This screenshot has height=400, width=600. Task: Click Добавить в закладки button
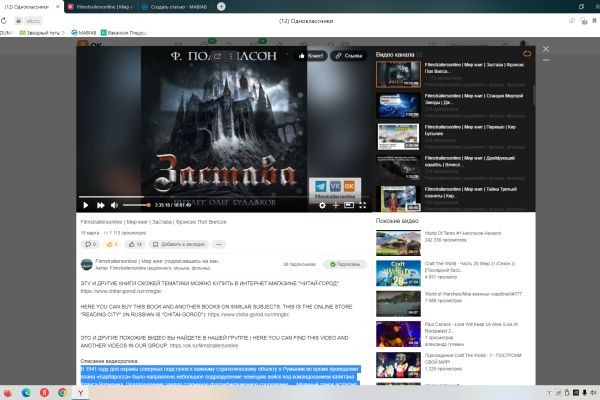[x=179, y=244]
